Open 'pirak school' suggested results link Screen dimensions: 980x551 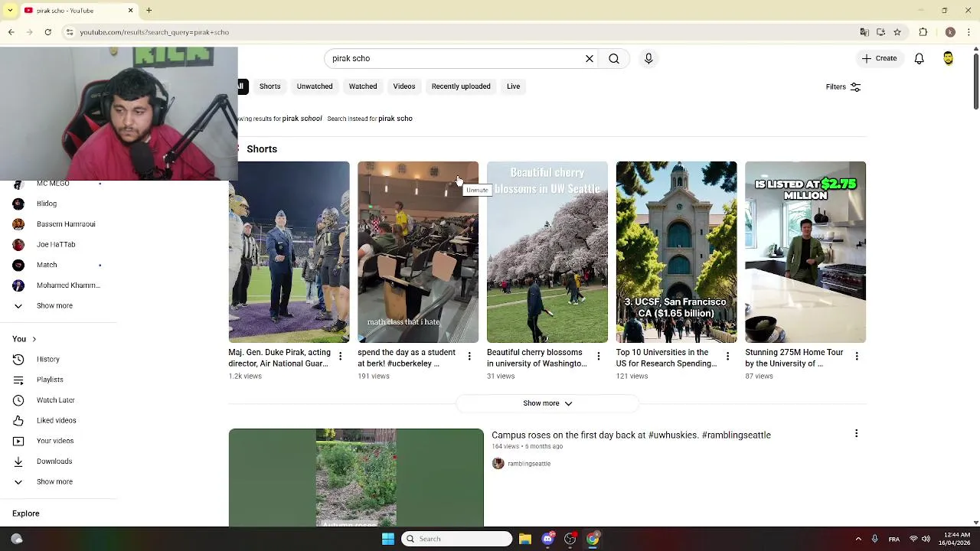pyautogui.click(x=302, y=119)
